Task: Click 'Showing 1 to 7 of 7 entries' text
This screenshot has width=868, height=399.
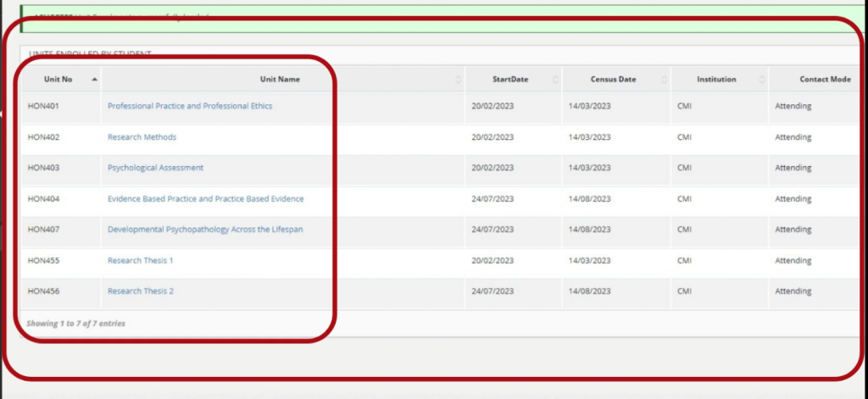Action: click(x=75, y=324)
